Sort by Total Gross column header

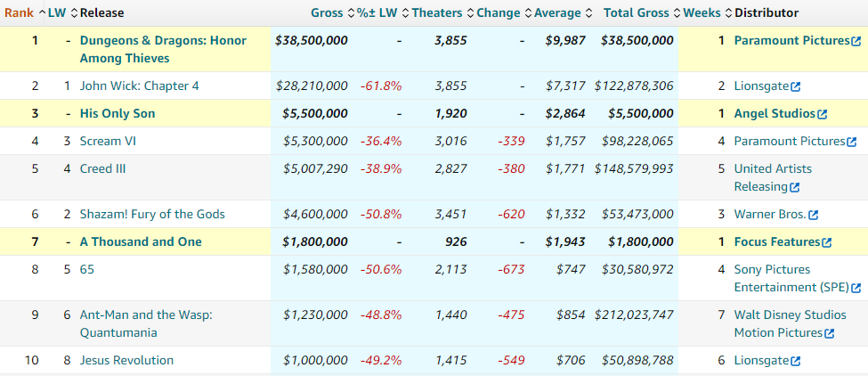(x=637, y=12)
